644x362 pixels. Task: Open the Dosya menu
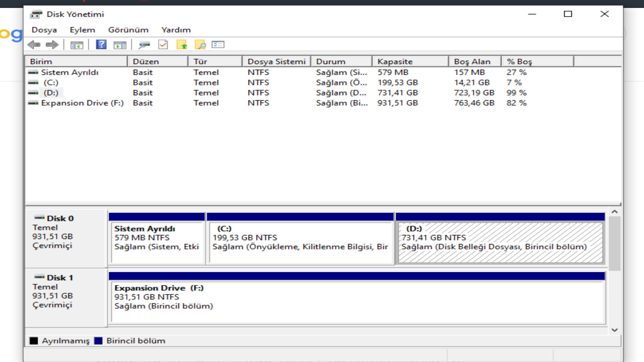point(44,30)
